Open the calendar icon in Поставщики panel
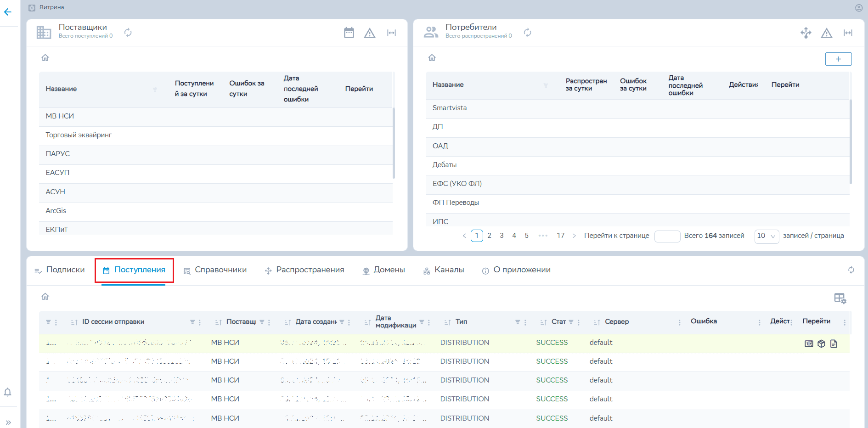The image size is (868, 428). click(x=349, y=33)
